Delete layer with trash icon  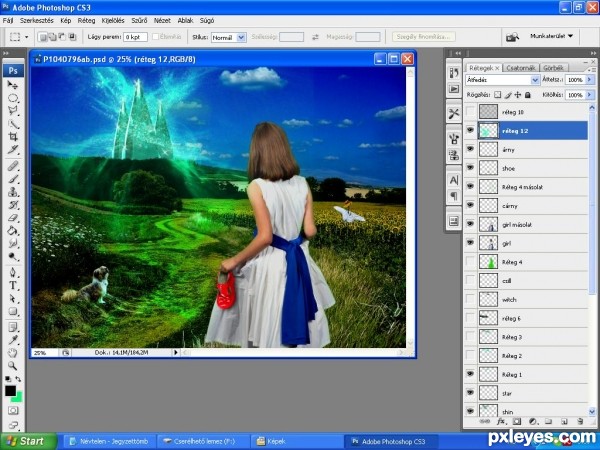(580, 422)
